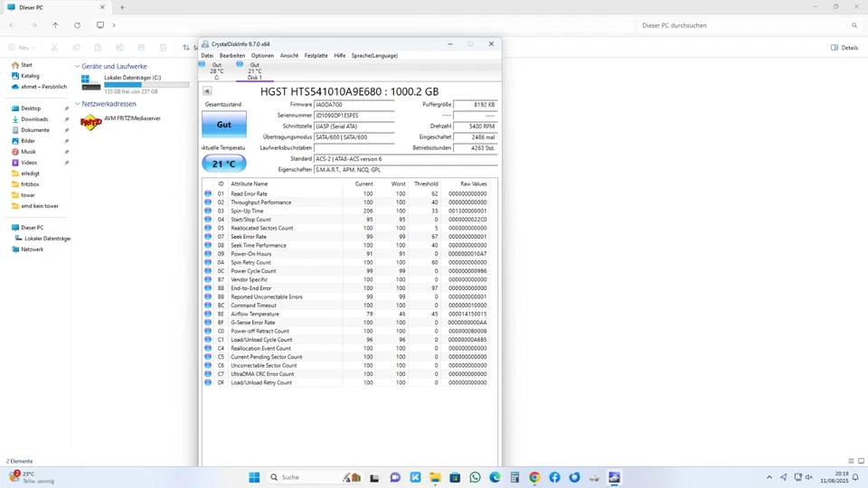Collapse the Netzwerkadressen group
Viewport: 868px width, 488px height.
[x=78, y=104]
